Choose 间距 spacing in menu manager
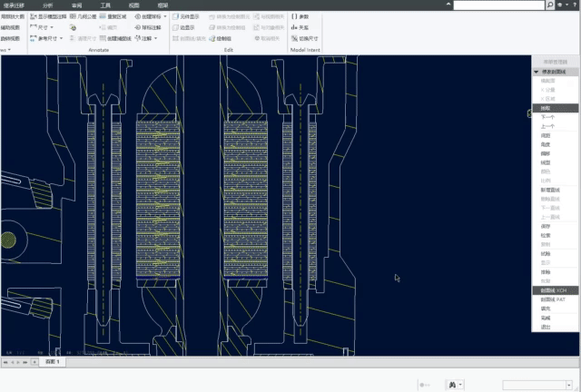The height and width of the screenshot is (392, 581). click(555, 135)
